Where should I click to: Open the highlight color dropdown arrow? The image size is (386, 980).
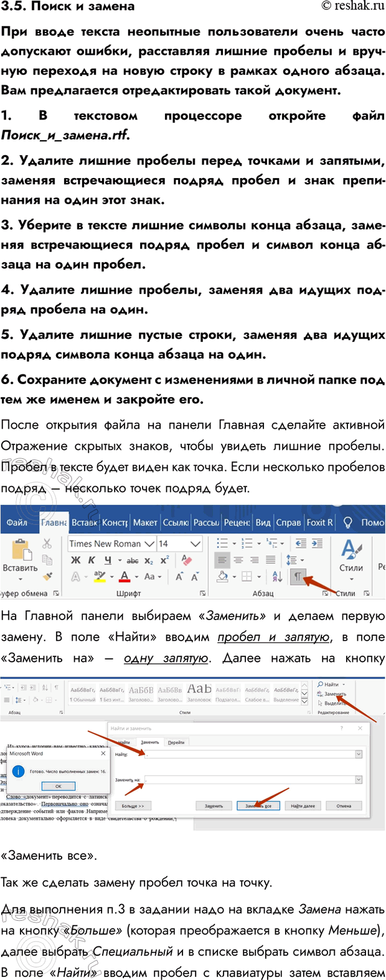tap(111, 577)
